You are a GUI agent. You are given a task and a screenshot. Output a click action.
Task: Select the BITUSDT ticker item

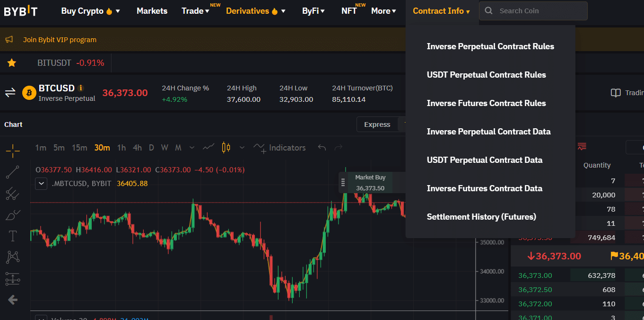[x=71, y=63]
